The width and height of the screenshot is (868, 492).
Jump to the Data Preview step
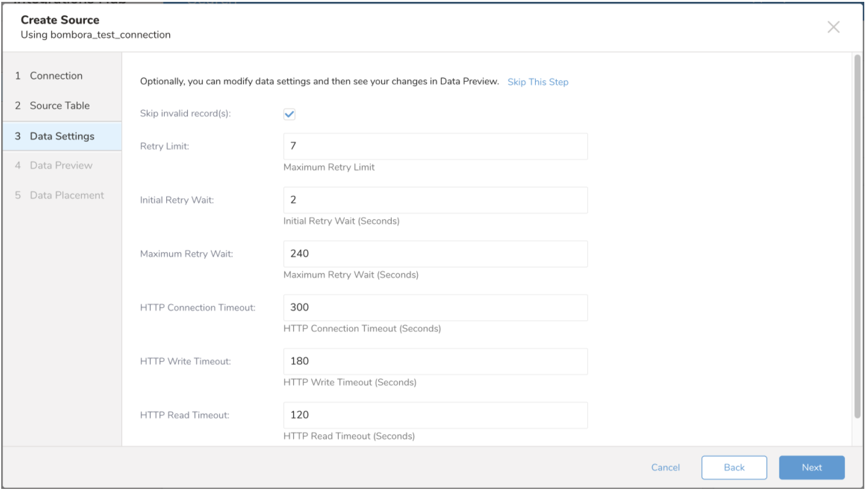point(61,165)
